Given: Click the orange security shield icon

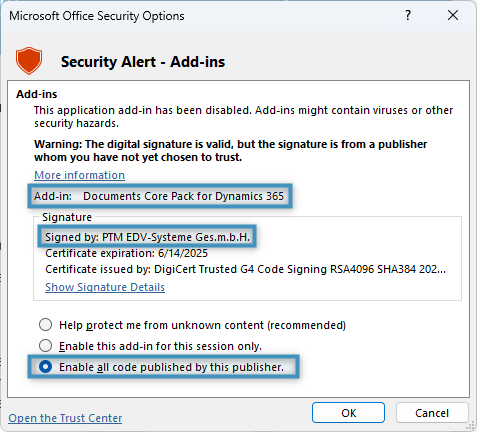Looking at the screenshot, I should pos(29,61).
